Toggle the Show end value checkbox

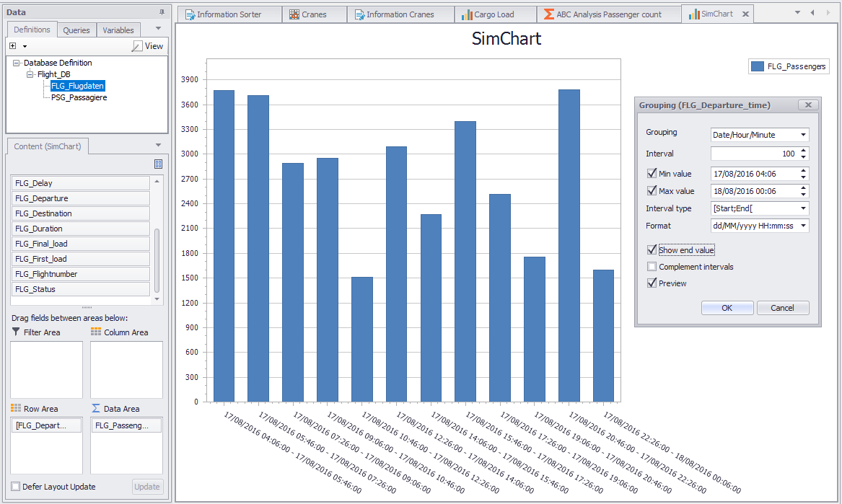point(652,250)
